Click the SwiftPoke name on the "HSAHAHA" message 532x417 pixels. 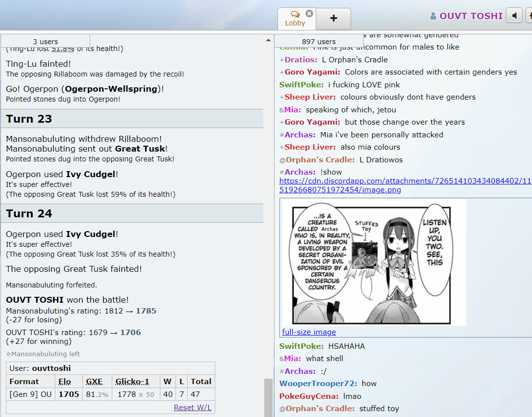point(301,346)
